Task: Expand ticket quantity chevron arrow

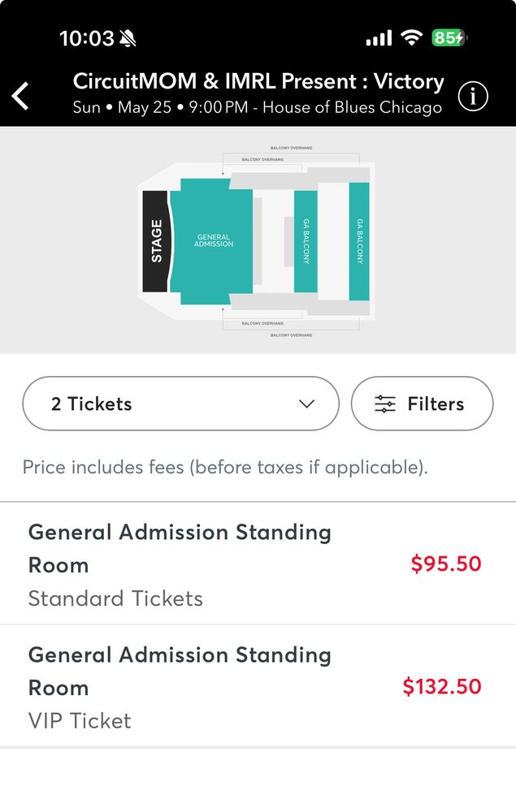Action: (306, 404)
